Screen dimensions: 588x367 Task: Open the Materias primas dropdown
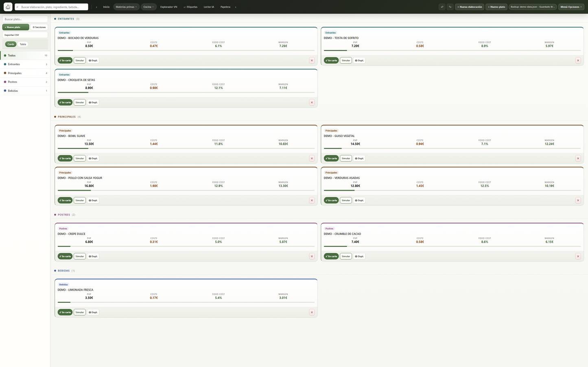[x=126, y=7]
